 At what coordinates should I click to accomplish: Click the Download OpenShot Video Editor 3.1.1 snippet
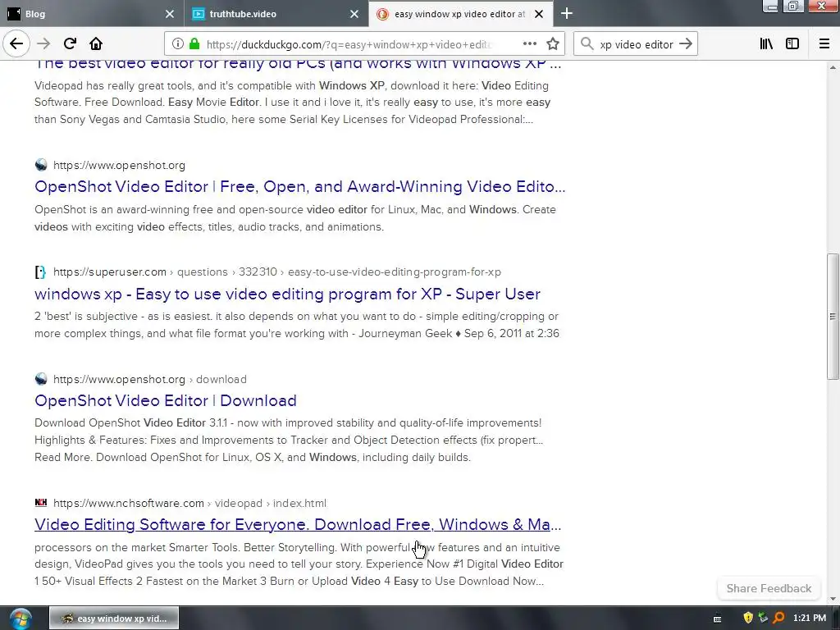(289, 440)
